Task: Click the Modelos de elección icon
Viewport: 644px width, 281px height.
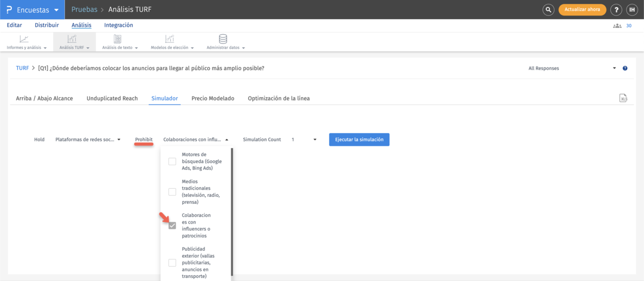Action: tap(170, 39)
